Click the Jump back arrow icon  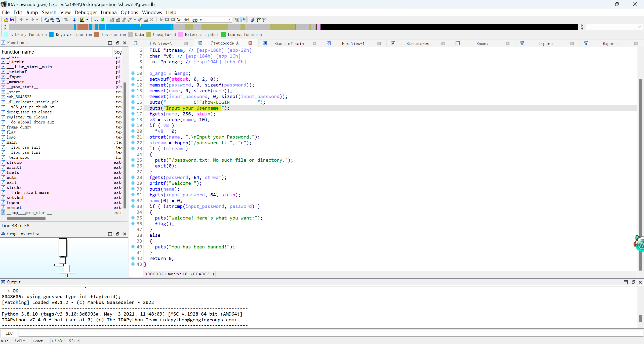22,20
